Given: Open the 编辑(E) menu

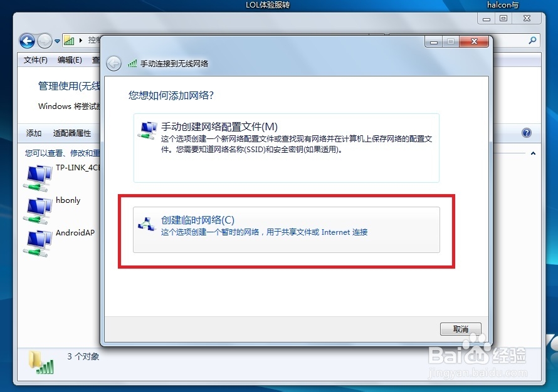Looking at the screenshot, I should coord(70,60).
